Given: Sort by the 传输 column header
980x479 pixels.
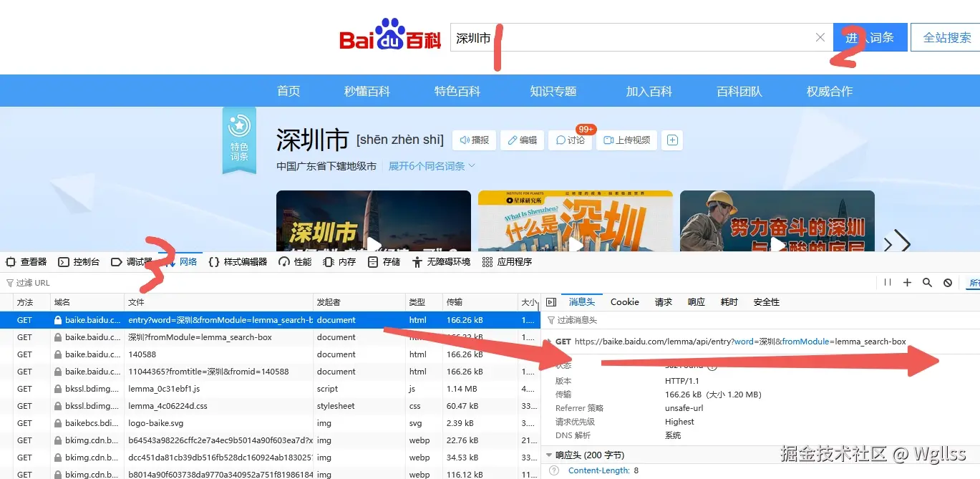Looking at the screenshot, I should click(480, 302).
